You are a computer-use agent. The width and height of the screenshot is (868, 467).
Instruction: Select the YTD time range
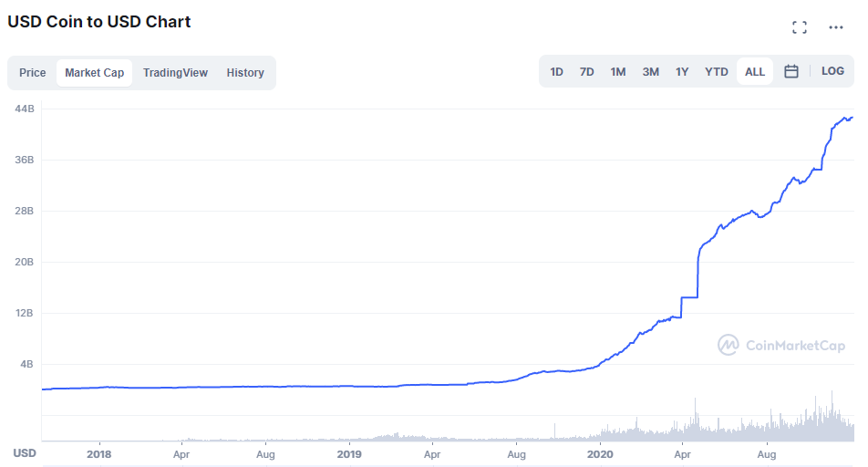pyautogui.click(x=717, y=71)
